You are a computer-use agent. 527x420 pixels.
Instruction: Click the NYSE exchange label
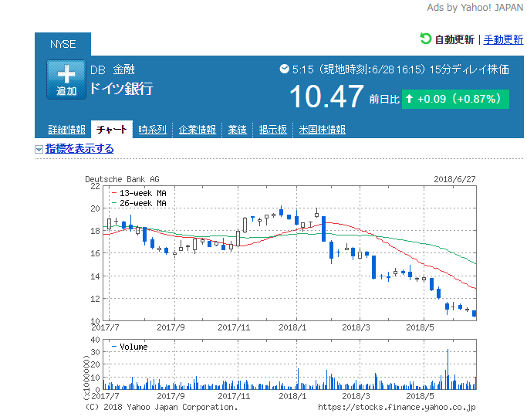point(62,44)
